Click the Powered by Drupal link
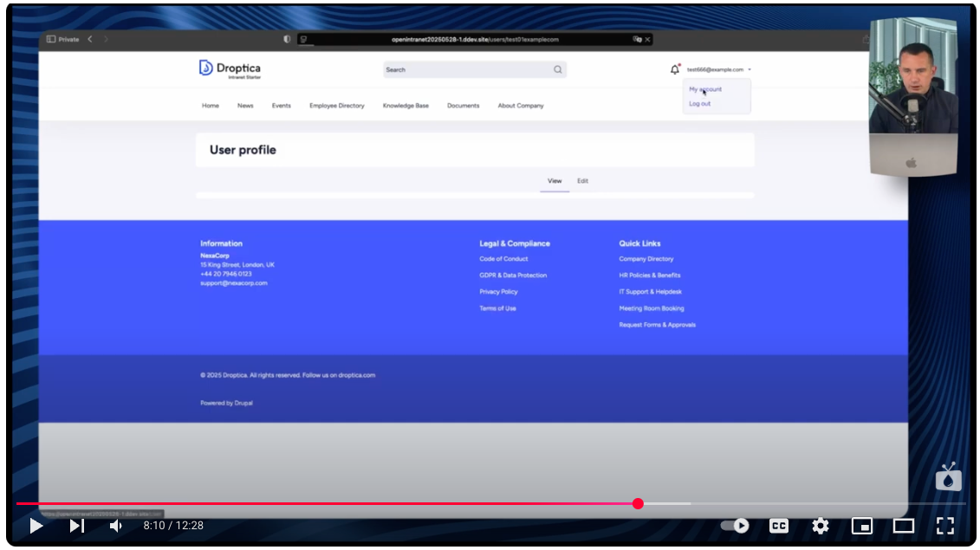 tap(226, 403)
